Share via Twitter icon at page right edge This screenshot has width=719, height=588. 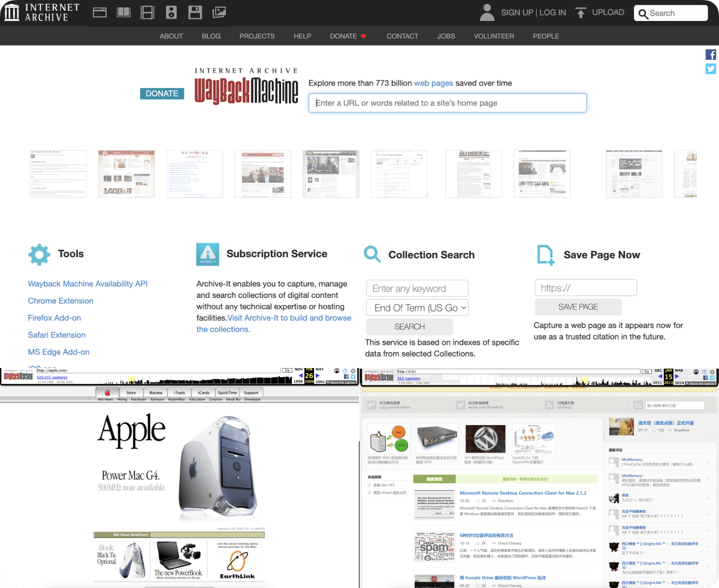pyautogui.click(x=711, y=68)
